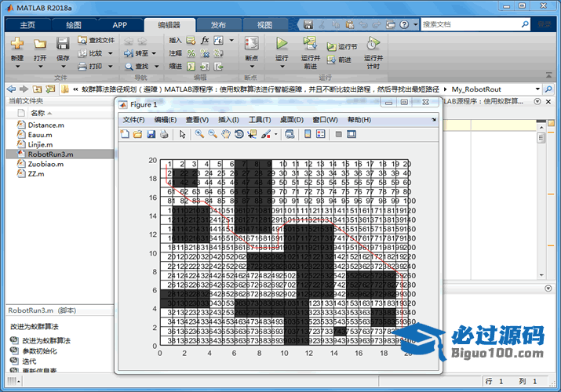Switch to the 绘图 (Plots) ribbon tab
Viewport: 561px width, 392px height.
click(73, 25)
